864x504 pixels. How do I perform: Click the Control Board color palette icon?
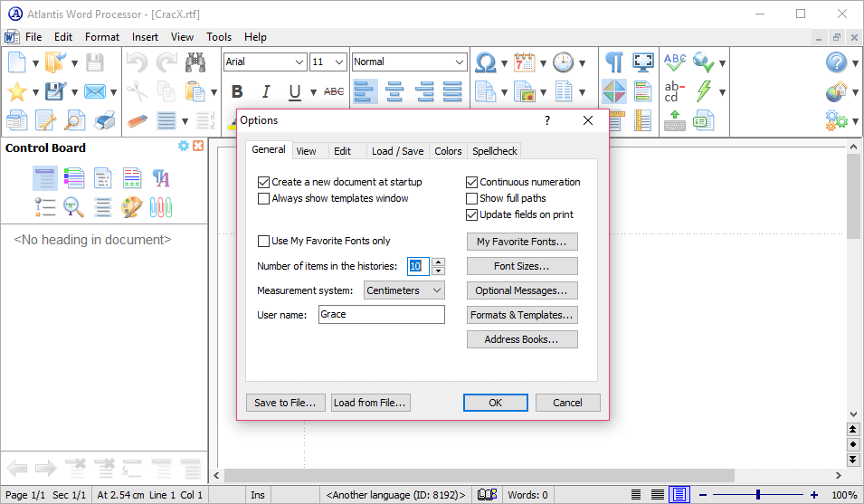132,207
